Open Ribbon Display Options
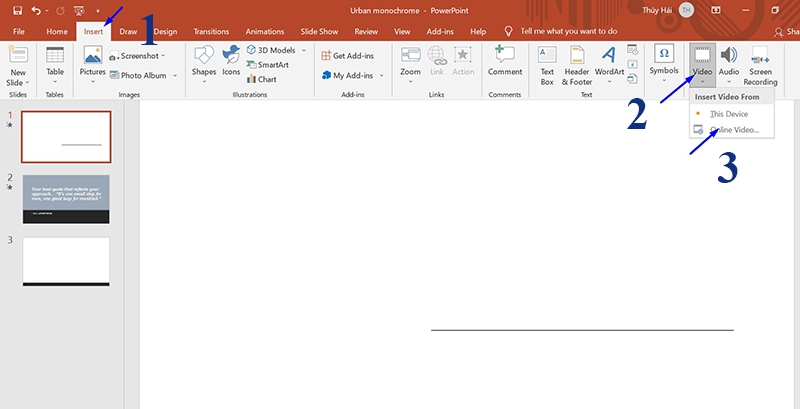 click(x=716, y=10)
